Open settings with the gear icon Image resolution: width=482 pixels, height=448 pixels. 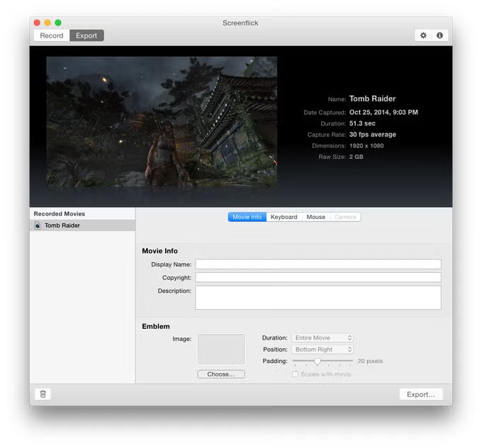point(423,35)
